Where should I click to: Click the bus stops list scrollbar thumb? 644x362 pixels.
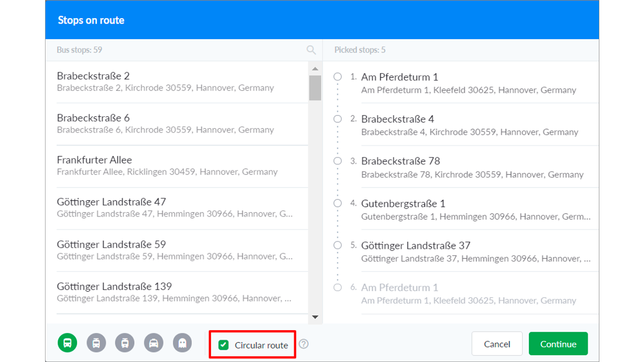click(315, 88)
